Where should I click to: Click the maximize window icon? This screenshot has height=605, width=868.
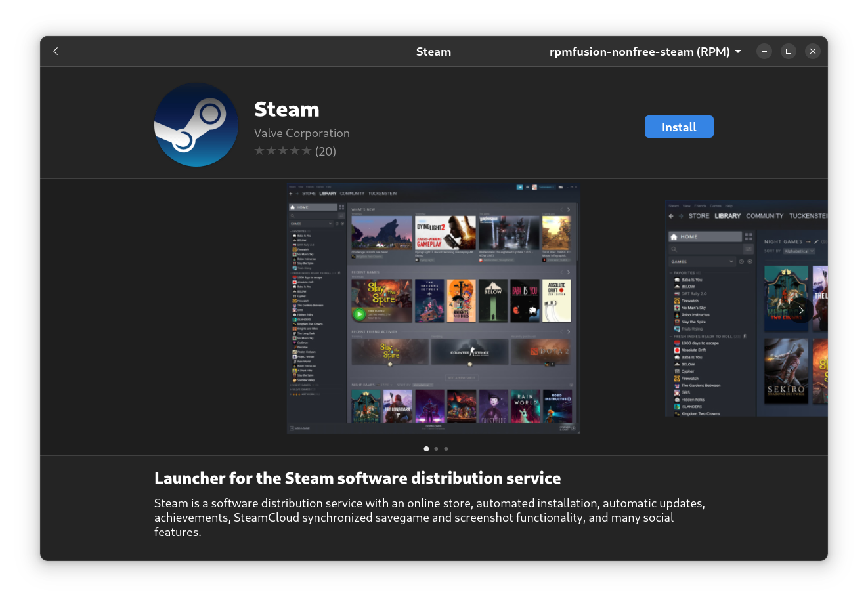coord(788,51)
